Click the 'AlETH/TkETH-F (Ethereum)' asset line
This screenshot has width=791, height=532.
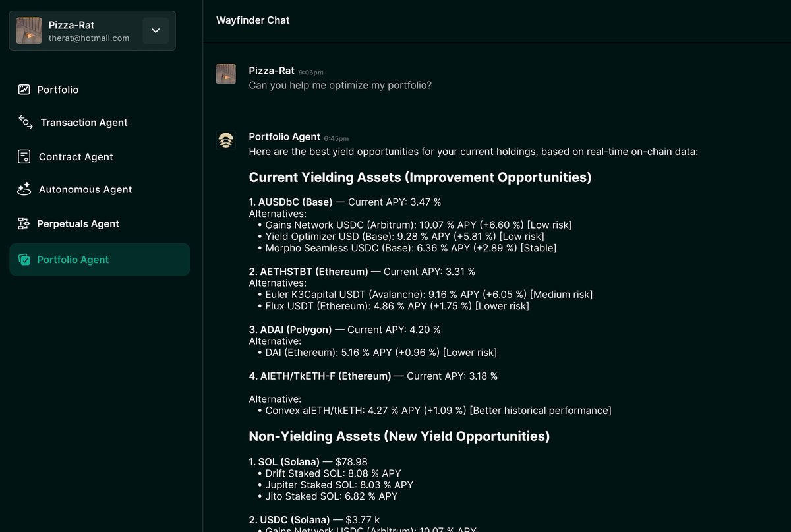point(373,376)
